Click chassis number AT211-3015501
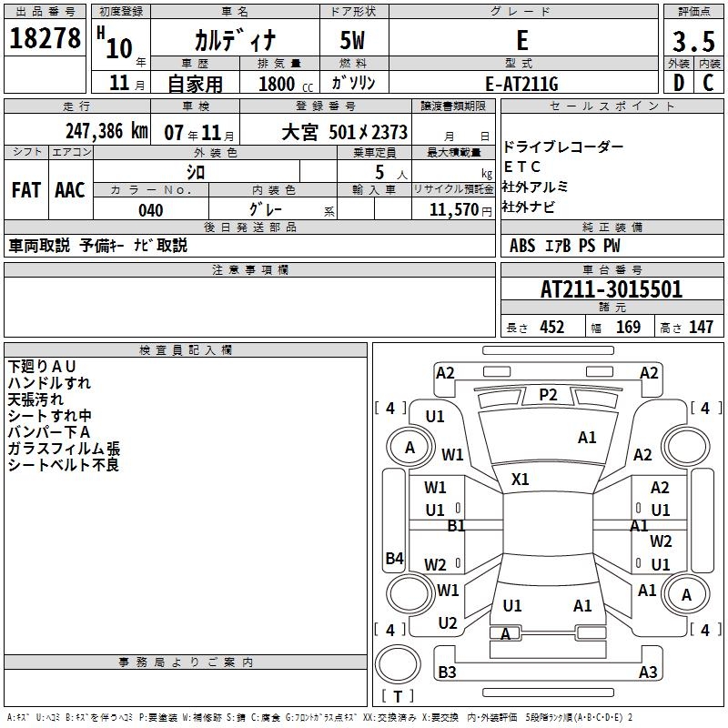Screen dimensions: 728x728 612,289
